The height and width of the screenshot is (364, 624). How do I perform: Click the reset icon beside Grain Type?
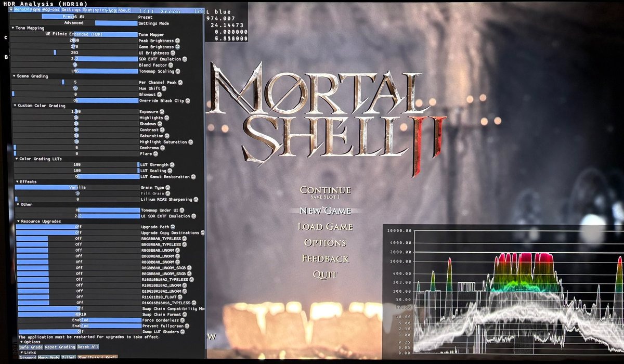point(168,187)
